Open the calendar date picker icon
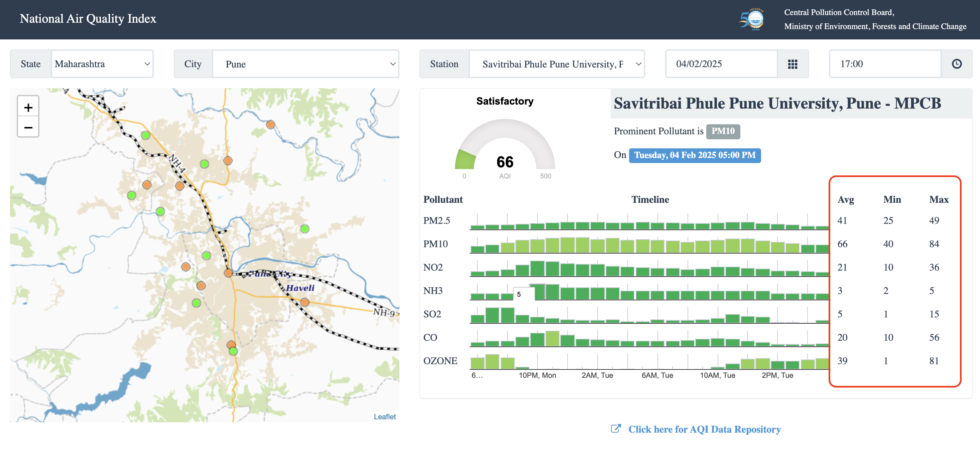The image size is (980, 449). (x=792, y=64)
